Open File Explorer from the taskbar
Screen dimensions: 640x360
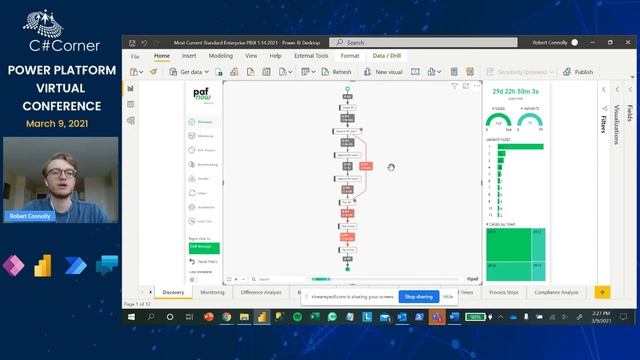tap(244, 317)
